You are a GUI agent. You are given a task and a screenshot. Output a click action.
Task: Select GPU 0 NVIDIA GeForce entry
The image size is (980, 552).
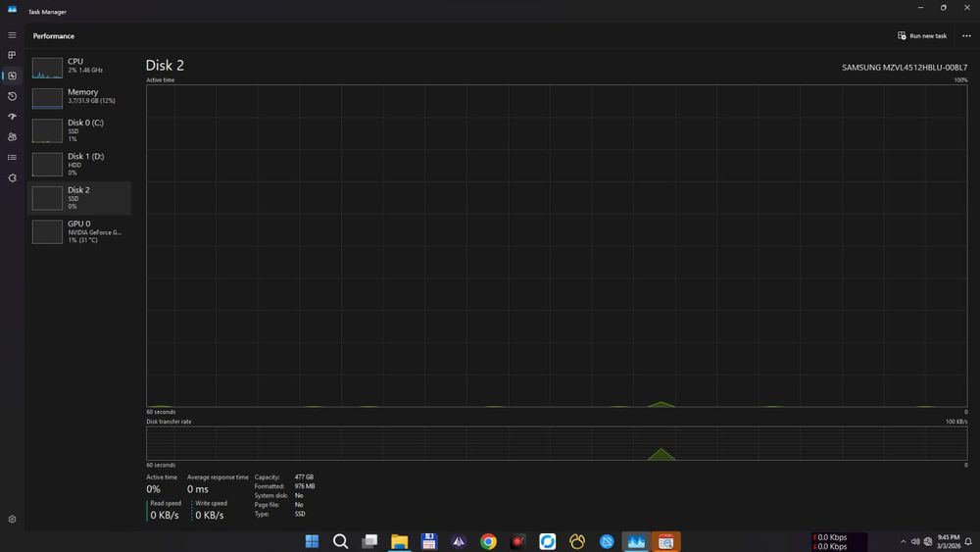click(x=79, y=231)
